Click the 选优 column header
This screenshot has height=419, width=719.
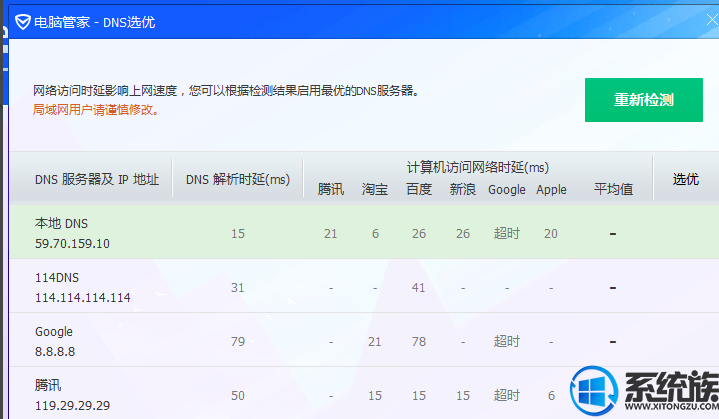(x=685, y=180)
